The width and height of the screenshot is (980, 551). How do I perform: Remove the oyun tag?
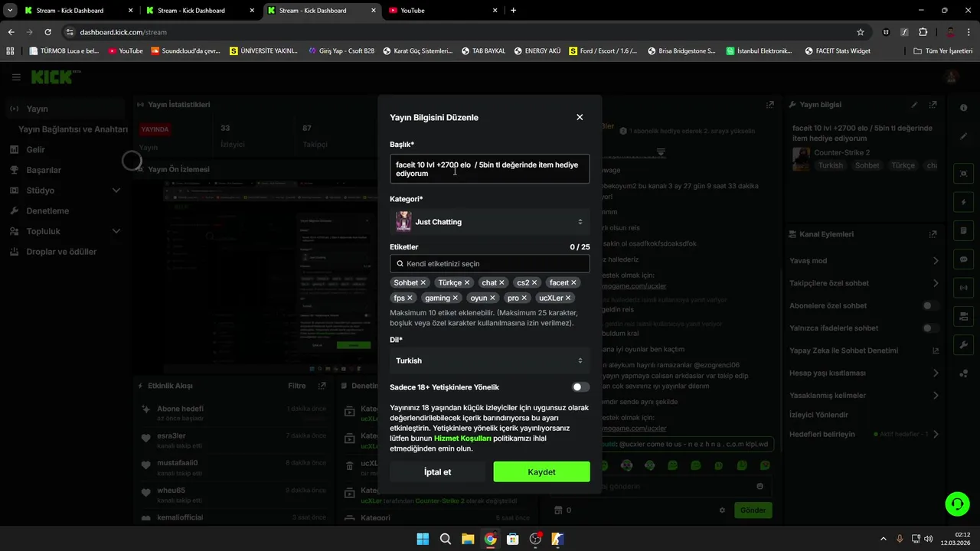tap(492, 298)
